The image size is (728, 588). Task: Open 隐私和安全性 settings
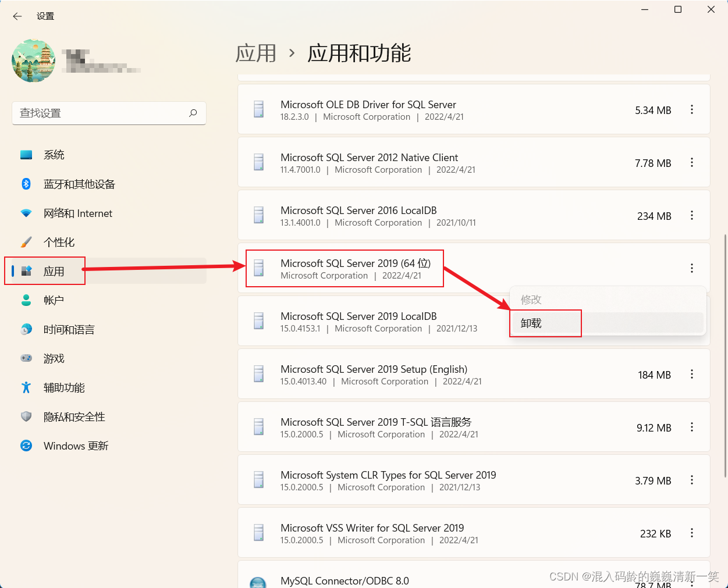[x=109, y=416]
